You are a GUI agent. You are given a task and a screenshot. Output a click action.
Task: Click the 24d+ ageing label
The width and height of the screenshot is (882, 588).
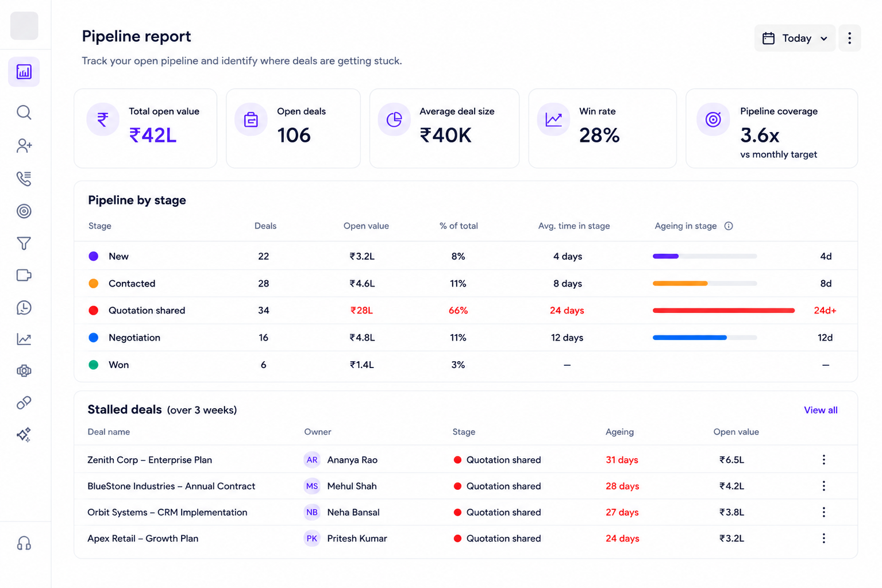point(825,311)
